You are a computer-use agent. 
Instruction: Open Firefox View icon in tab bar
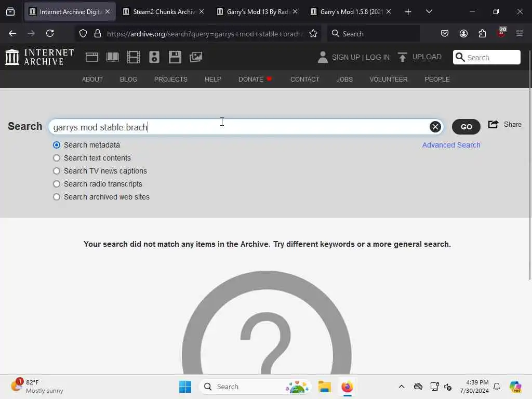click(x=10, y=11)
